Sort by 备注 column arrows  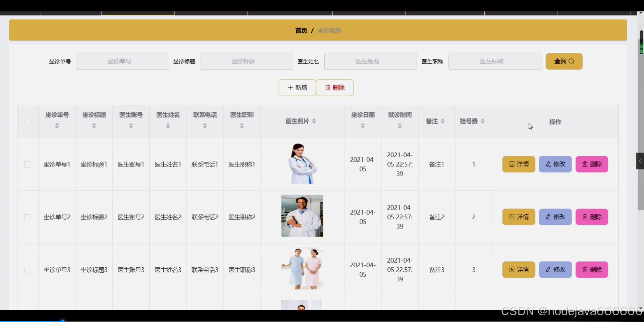443,121
